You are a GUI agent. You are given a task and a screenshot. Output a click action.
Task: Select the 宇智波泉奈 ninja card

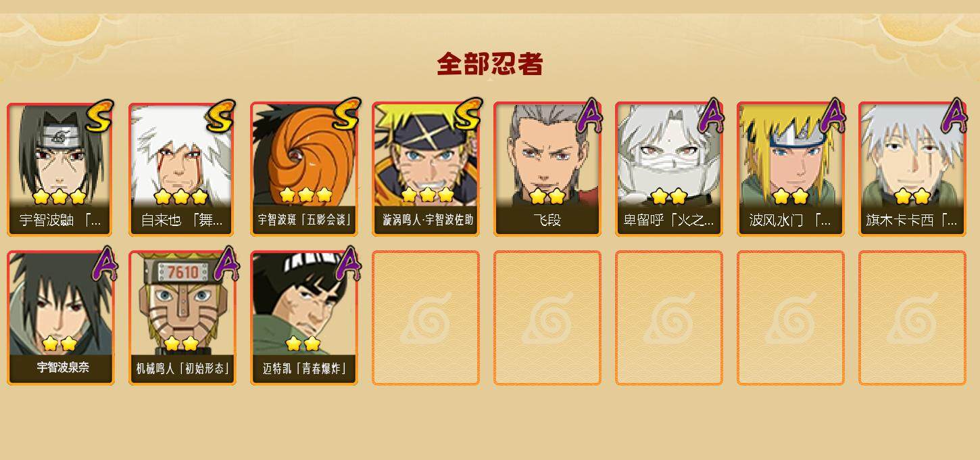pos(61,318)
